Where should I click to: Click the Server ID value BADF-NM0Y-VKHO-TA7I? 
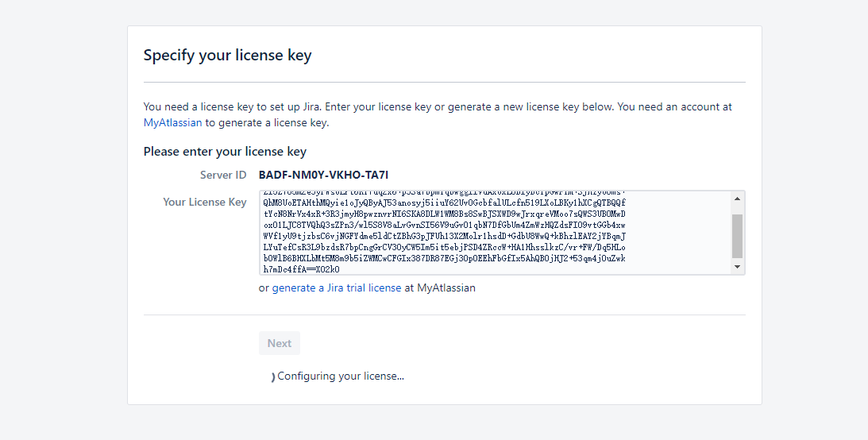click(x=324, y=175)
